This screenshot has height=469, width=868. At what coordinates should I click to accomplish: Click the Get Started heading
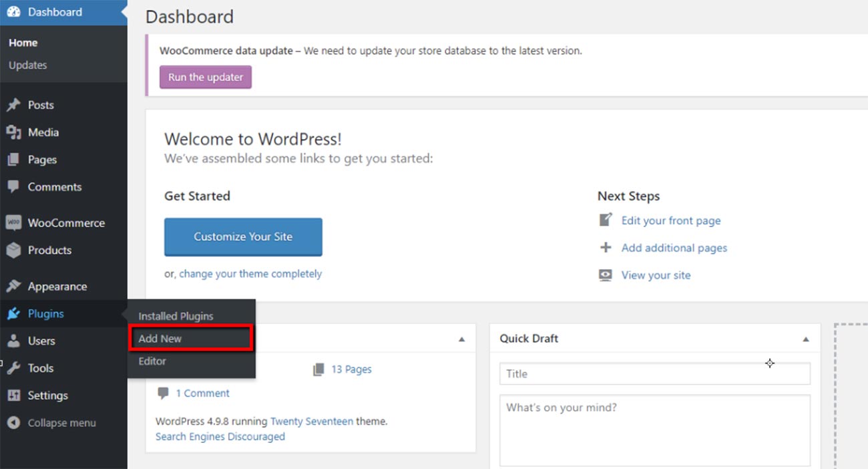pos(197,196)
